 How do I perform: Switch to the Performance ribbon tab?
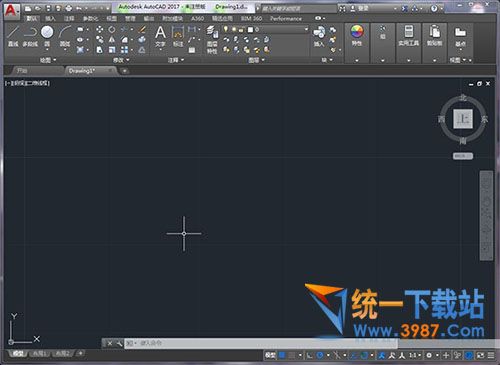[286, 18]
